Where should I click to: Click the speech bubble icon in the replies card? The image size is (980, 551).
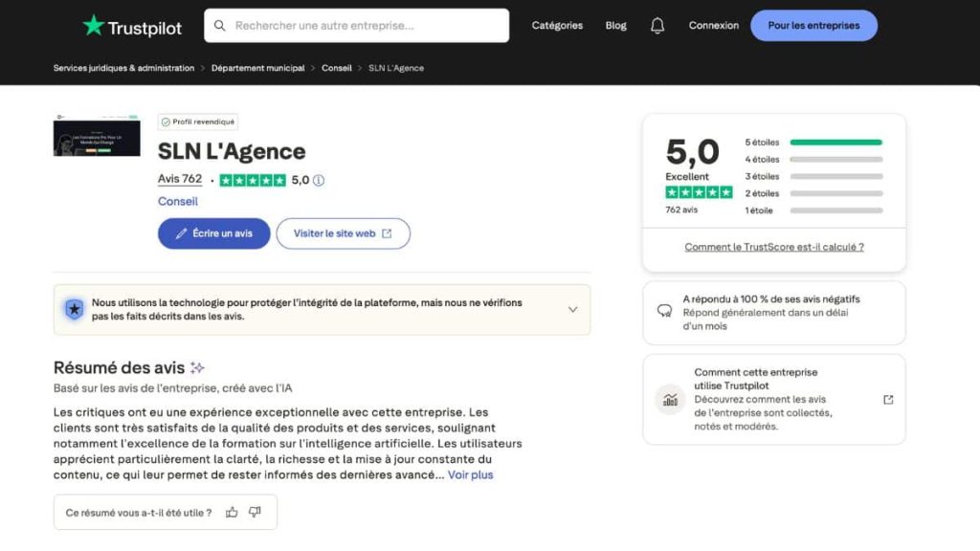664,311
